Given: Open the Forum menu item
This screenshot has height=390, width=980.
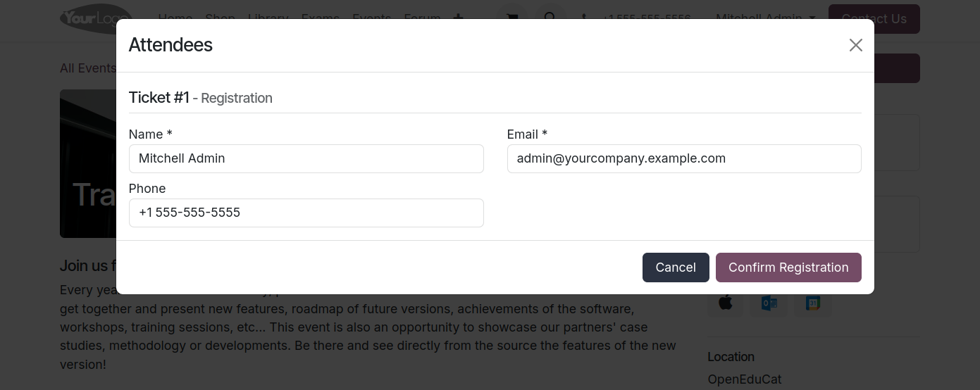Looking at the screenshot, I should [422, 18].
